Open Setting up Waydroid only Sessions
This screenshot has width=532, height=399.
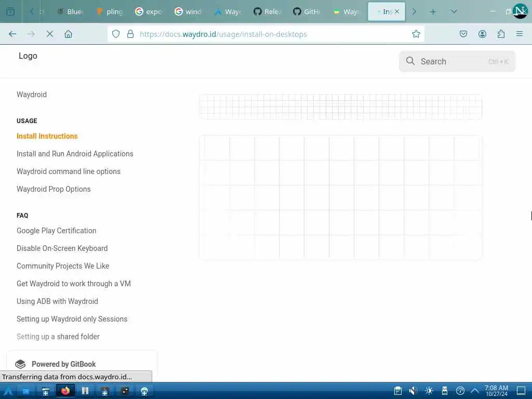tap(72, 319)
